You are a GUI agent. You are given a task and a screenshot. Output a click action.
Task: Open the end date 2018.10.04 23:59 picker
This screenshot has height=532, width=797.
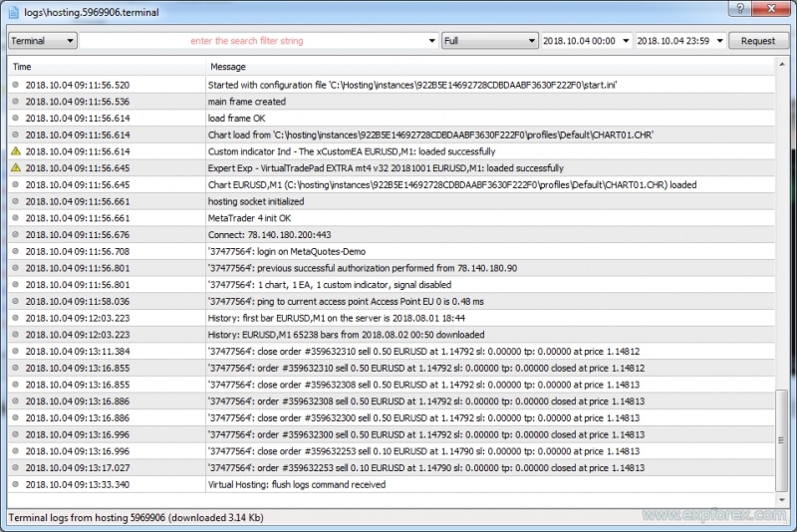pyautogui.click(x=719, y=41)
